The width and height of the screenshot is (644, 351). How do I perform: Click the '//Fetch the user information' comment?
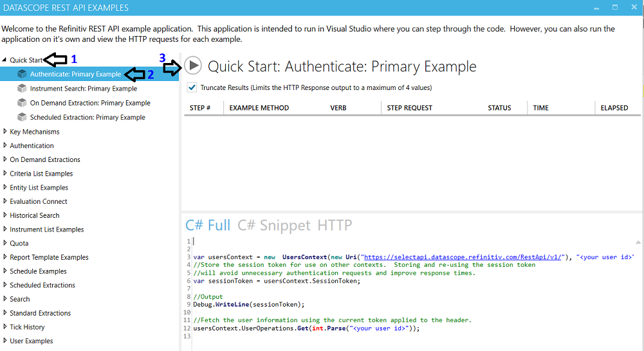click(x=332, y=320)
